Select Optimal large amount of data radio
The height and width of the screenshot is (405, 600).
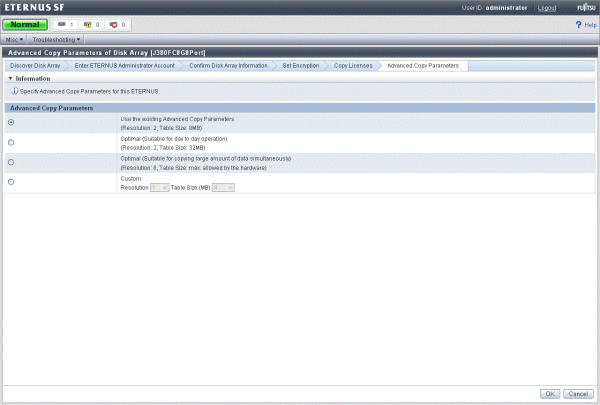tap(11, 162)
